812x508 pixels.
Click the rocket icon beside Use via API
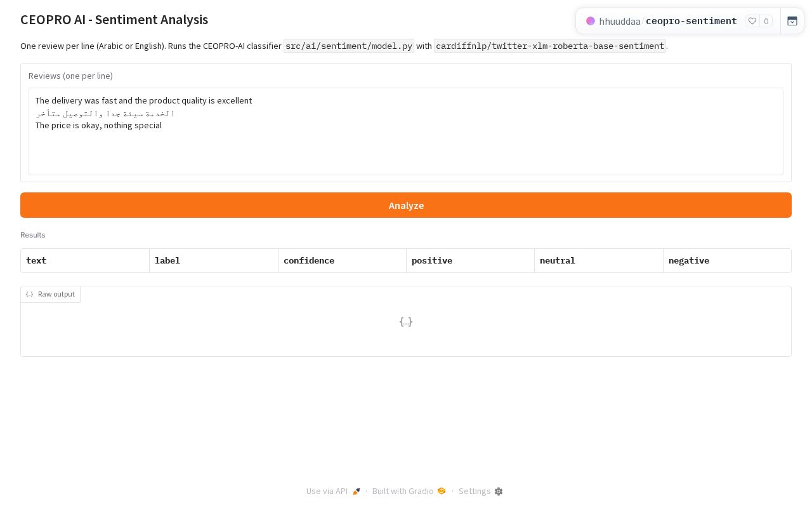point(357,491)
